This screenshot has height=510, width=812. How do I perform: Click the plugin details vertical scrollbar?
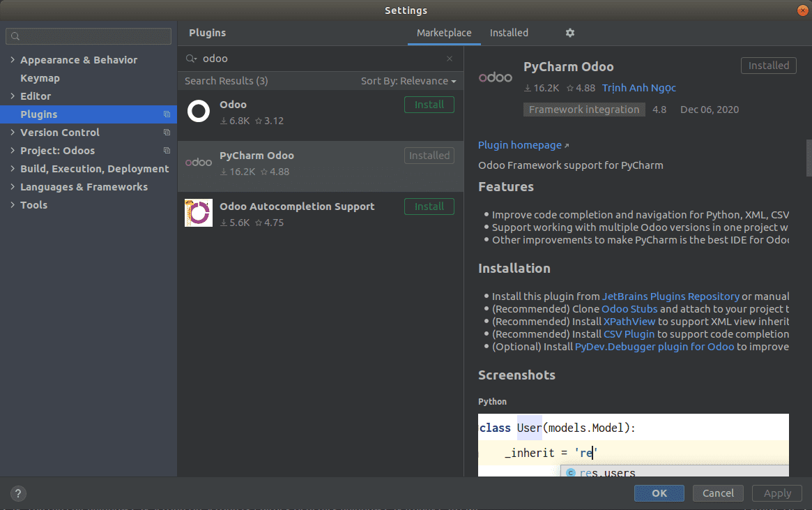point(809,158)
